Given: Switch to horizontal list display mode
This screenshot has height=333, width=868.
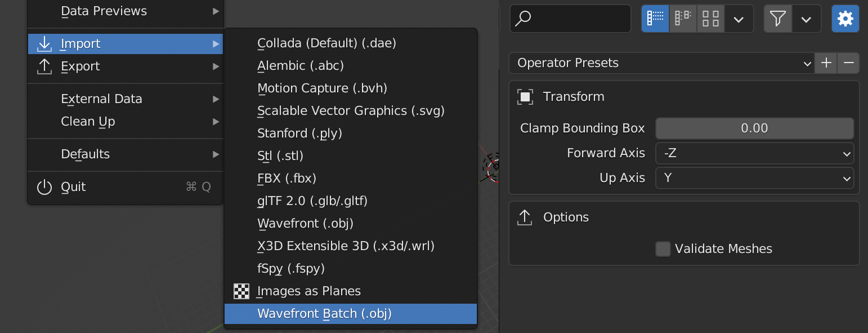Looking at the screenshot, I should point(682,19).
